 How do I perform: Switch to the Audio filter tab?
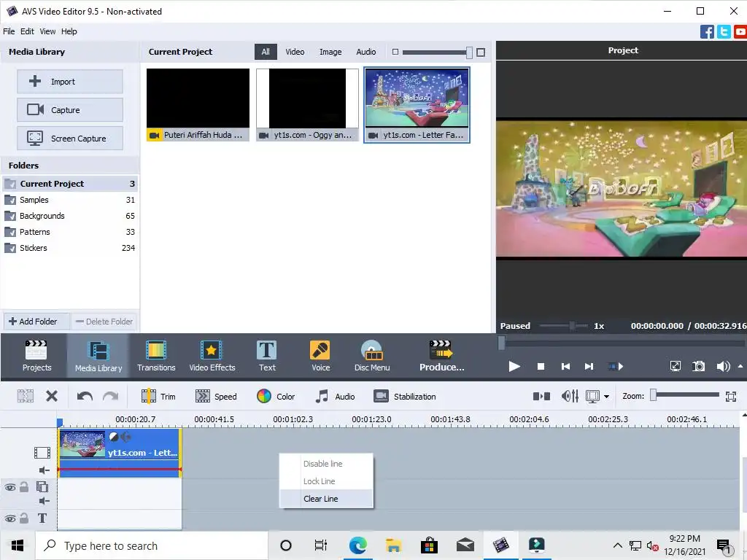point(366,52)
